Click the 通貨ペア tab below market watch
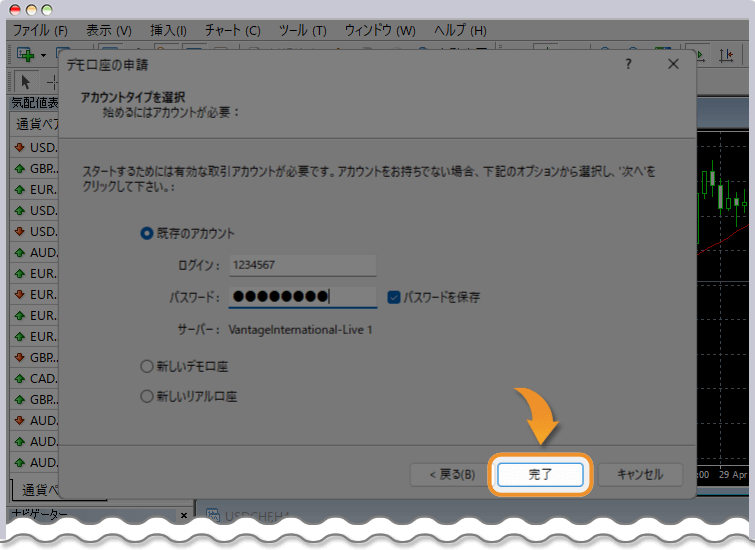Viewport: 755px width, 550px height. (x=38, y=490)
